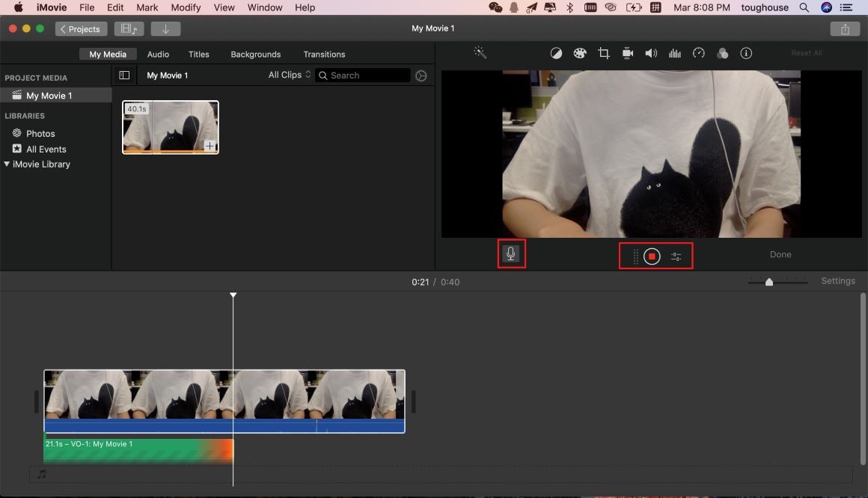This screenshot has width=868, height=498.
Task: Open the video stabilization camera tool
Action: pyautogui.click(x=627, y=53)
